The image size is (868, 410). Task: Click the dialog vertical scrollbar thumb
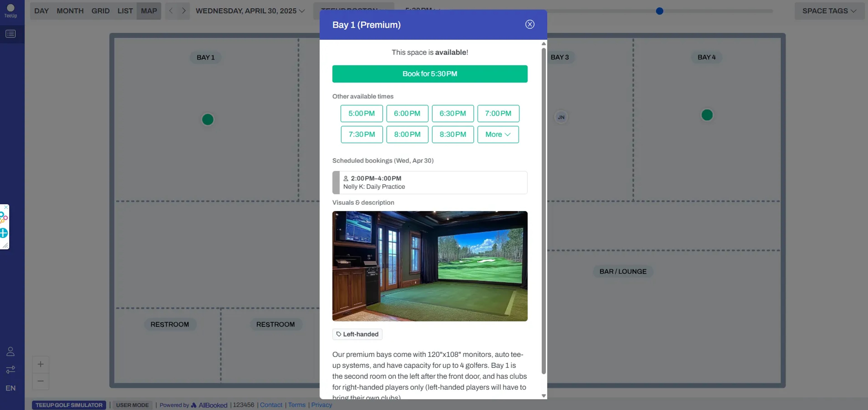(x=543, y=211)
